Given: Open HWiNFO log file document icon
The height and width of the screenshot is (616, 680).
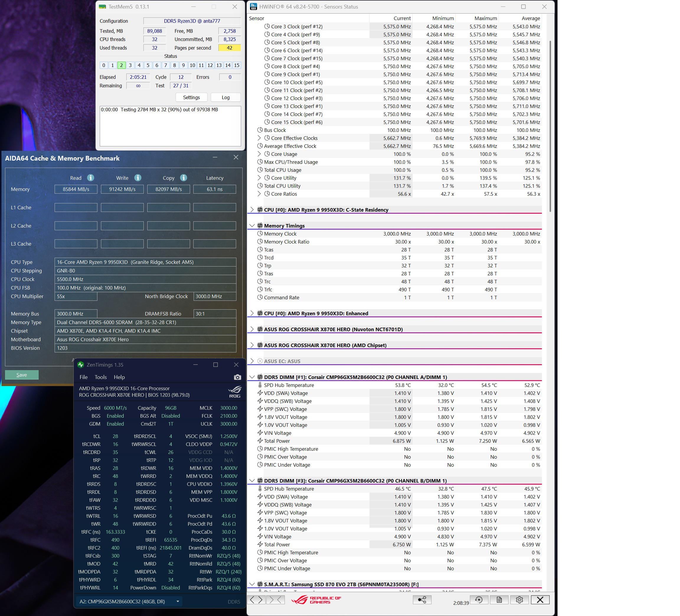Looking at the screenshot, I should pyautogui.click(x=499, y=599).
